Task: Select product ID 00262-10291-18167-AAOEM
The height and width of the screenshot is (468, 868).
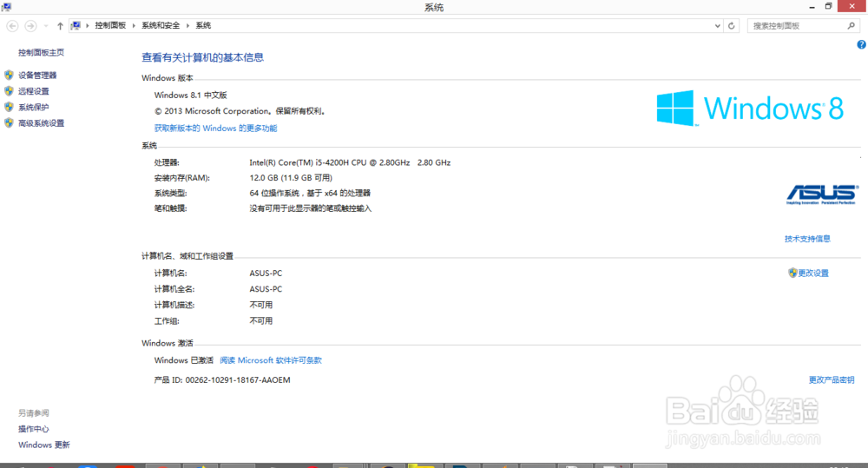Action: [x=238, y=380]
